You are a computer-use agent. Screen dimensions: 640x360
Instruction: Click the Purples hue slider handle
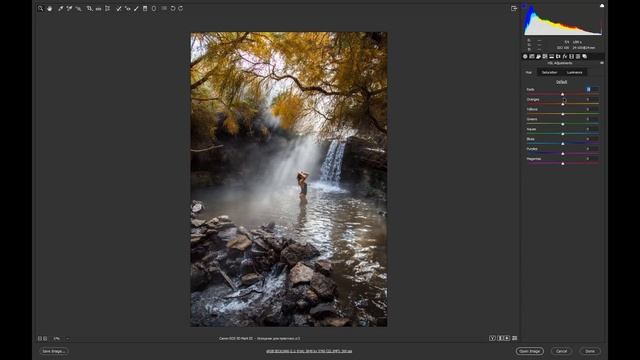562,153
